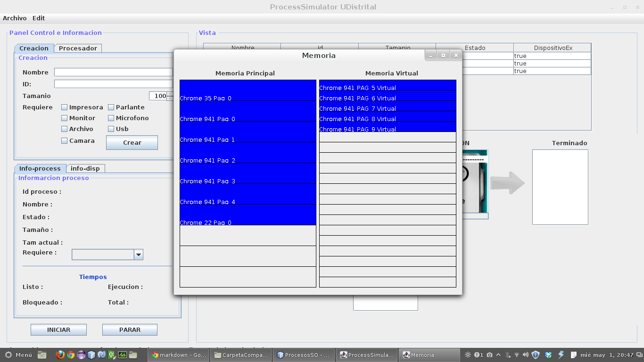Switch to the markdown Chrome window in the taskbar
644x362 pixels.
tap(179, 355)
